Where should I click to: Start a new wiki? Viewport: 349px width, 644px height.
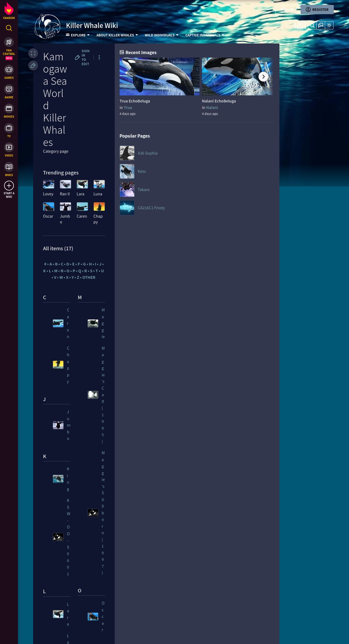coord(9,190)
